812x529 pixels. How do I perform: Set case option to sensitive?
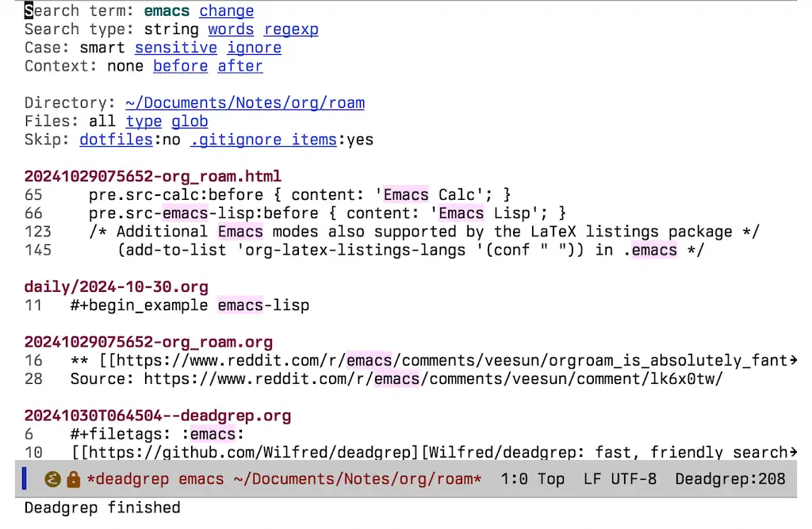176,48
